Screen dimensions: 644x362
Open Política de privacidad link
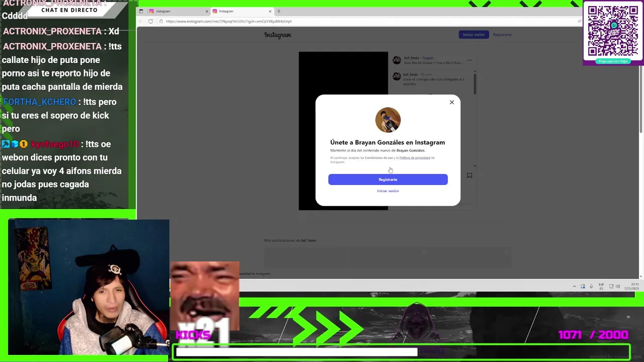415,158
